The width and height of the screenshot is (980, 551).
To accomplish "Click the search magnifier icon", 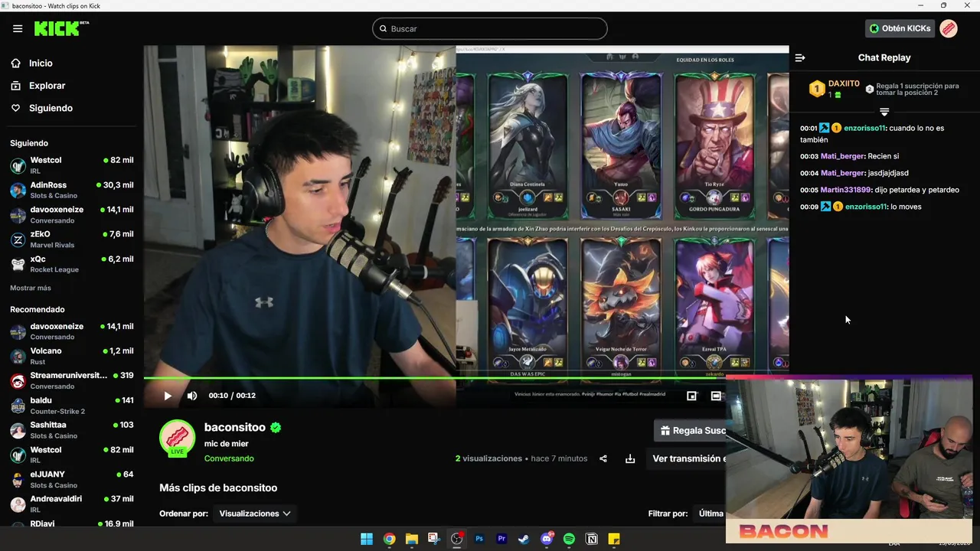I will (x=382, y=29).
